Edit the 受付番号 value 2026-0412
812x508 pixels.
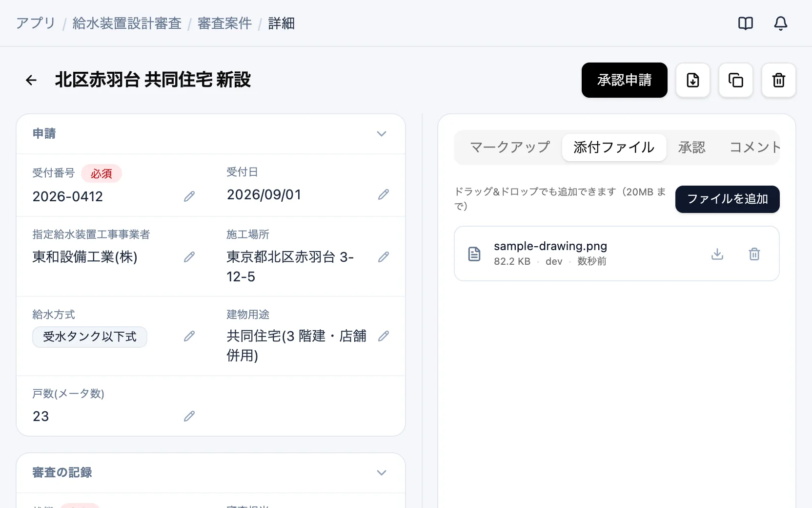click(x=189, y=196)
